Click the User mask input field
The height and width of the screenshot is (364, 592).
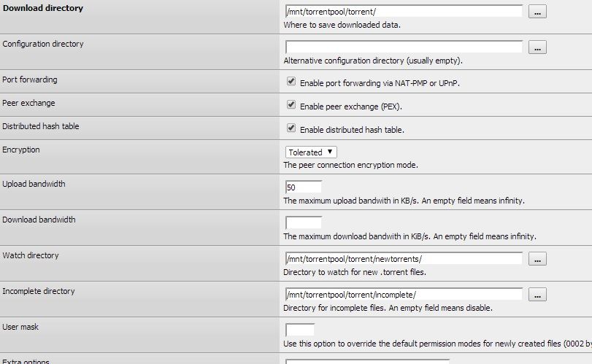300,330
